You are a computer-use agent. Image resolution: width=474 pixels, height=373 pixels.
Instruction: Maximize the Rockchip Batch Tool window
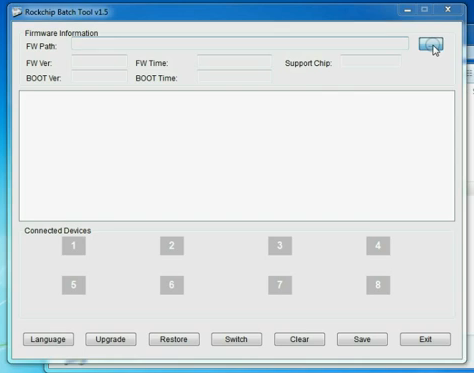(x=424, y=10)
